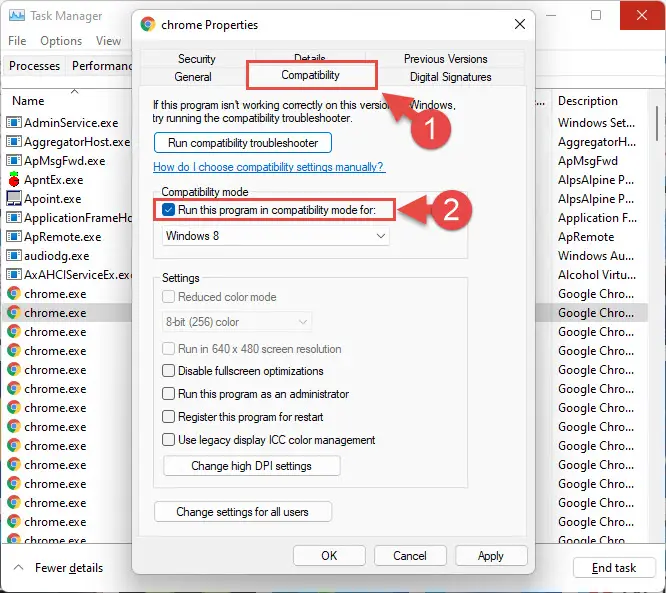Click the Task Manager title icon

tap(17, 16)
